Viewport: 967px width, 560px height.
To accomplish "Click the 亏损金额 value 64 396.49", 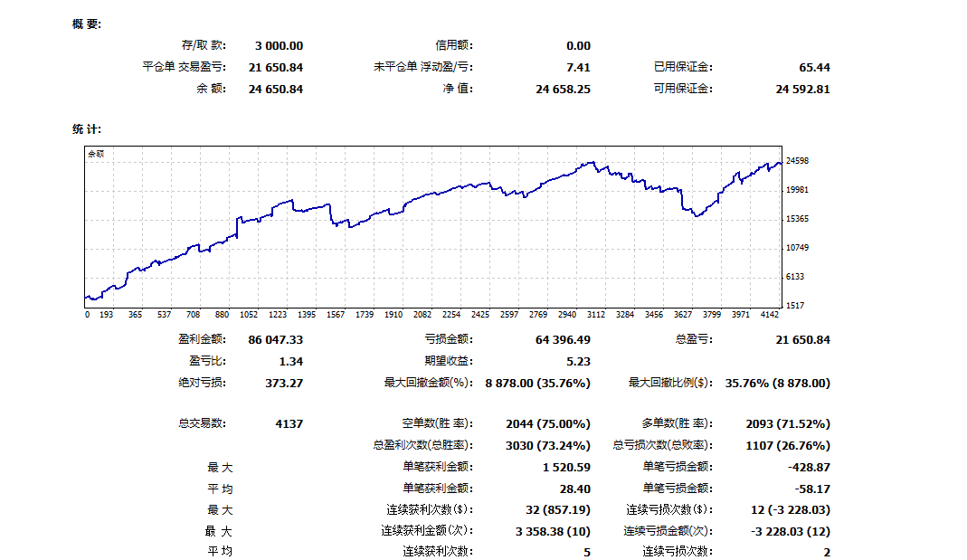I will (x=563, y=339).
